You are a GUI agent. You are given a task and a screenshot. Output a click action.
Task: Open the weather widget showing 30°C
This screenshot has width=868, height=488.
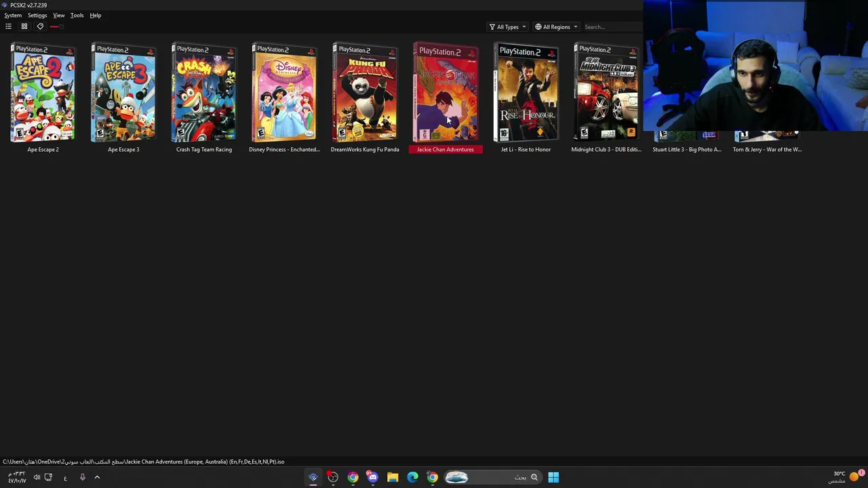coord(846,477)
